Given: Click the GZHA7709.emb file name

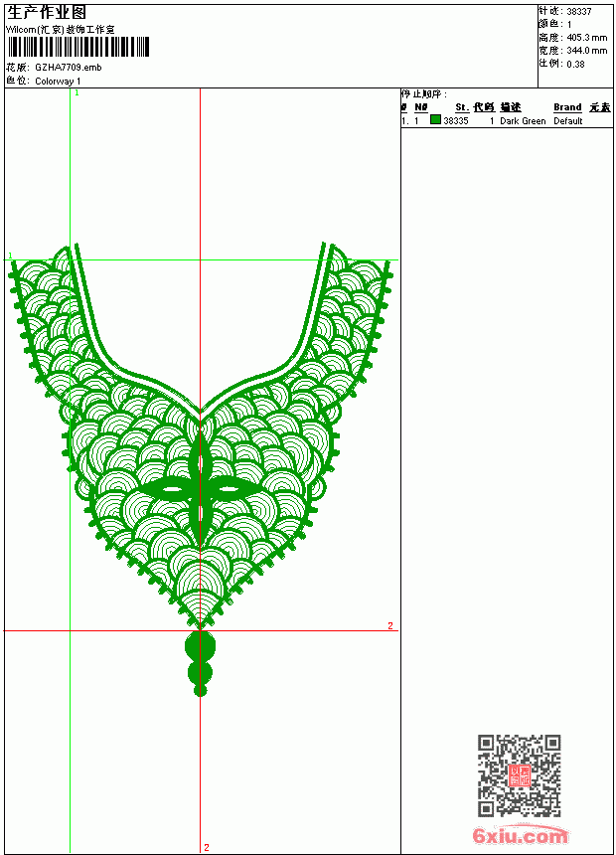Looking at the screenshot, I should click(69, 68).
